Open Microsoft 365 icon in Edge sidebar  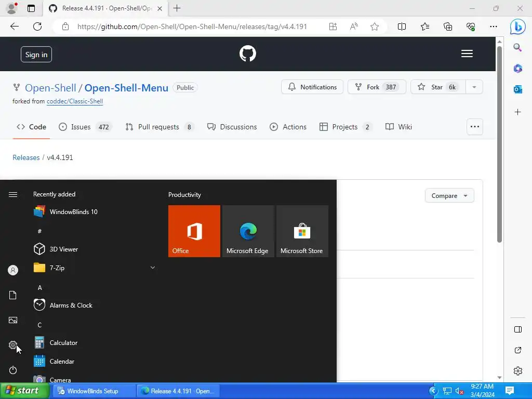(518, 69)
